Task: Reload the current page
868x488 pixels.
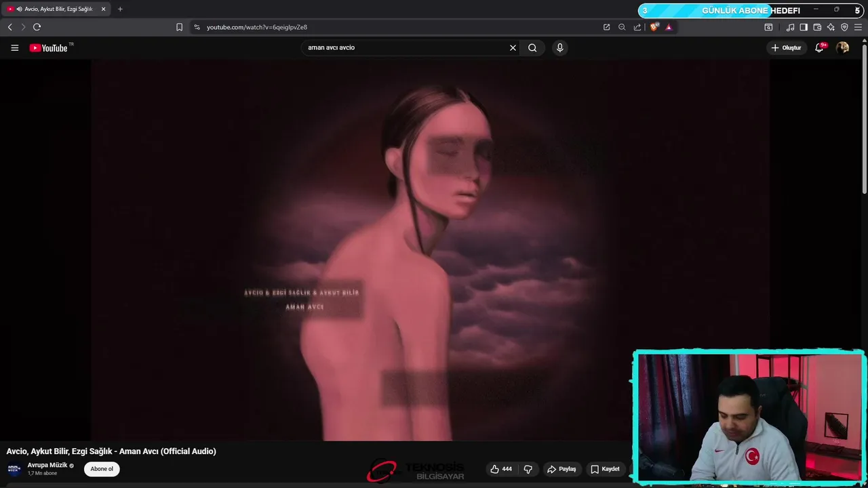Action: (37, 27)
